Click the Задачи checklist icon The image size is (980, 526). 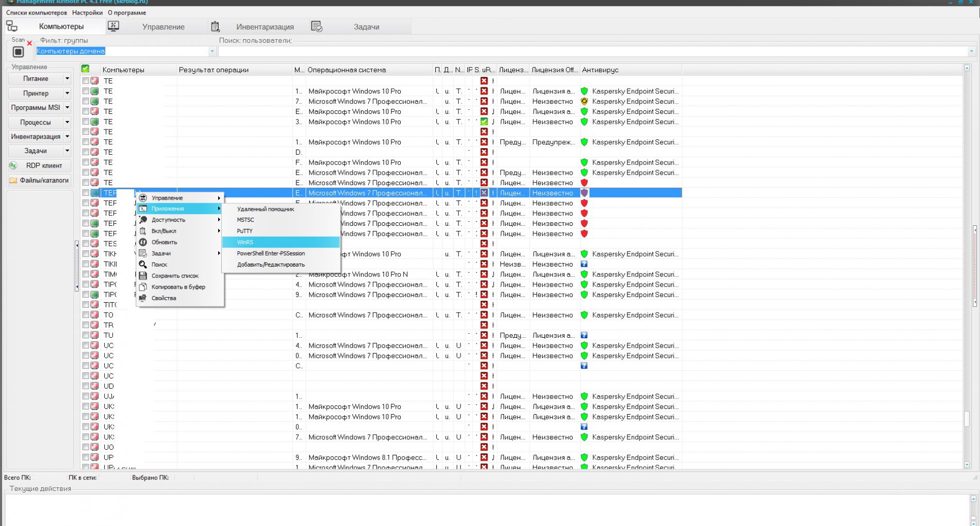pos(317,26)
